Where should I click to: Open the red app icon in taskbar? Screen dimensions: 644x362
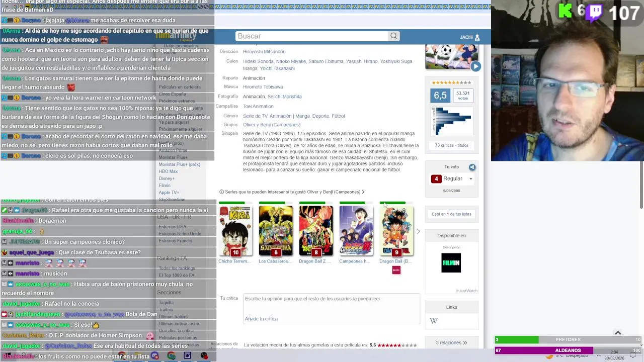204,356
